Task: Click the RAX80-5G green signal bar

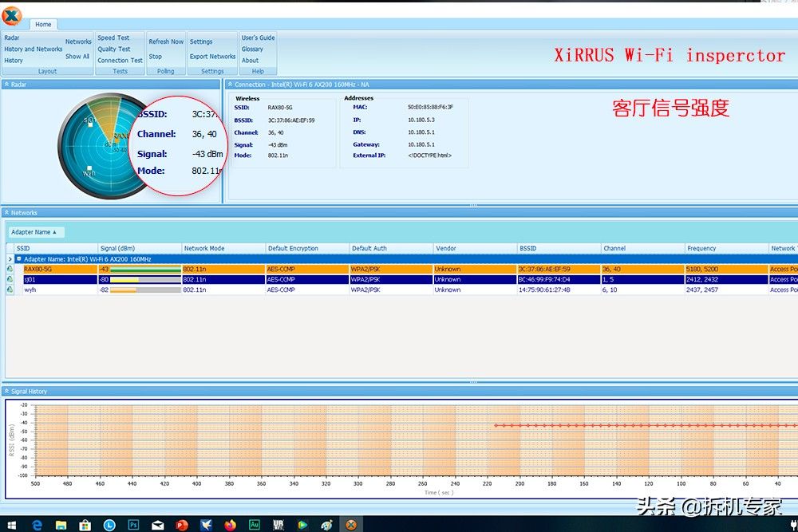Action: (x=145, y=270)
